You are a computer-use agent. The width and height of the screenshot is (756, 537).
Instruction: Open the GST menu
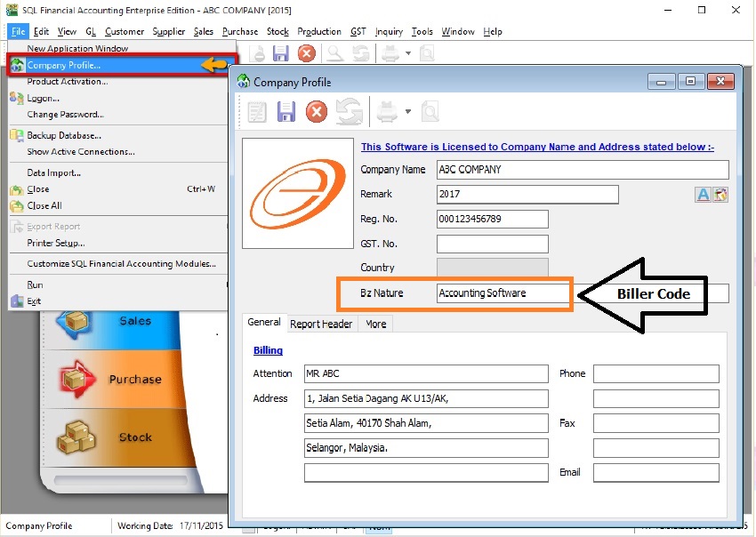(358, 31)
